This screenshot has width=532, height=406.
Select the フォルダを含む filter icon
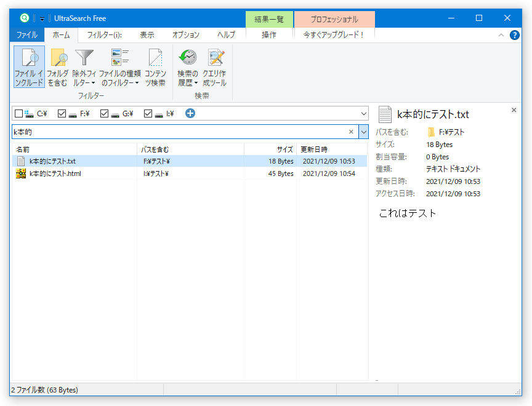[x=58, y=67]
